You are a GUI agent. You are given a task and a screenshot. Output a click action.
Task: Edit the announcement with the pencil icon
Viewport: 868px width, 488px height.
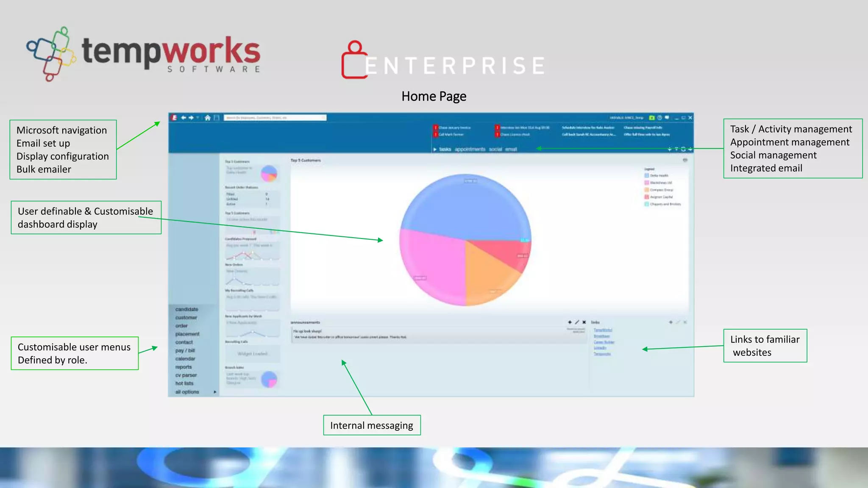click(577, 322)
